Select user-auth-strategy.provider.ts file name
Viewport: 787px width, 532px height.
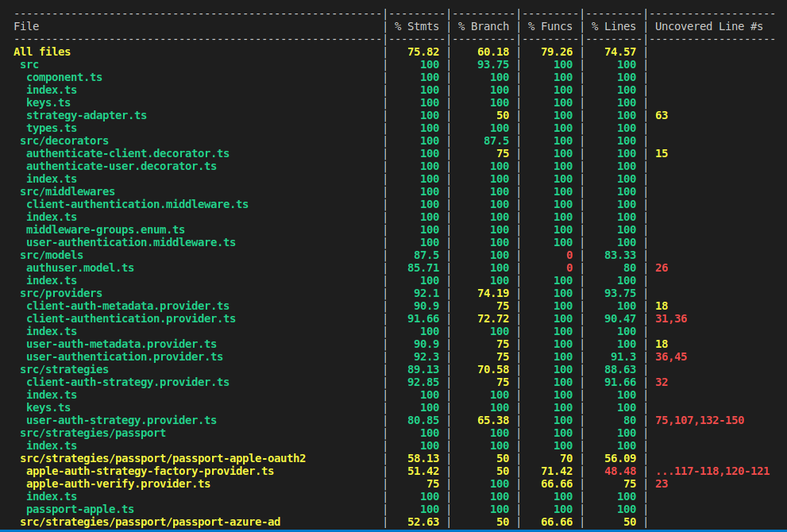click(x=122, y=421)
